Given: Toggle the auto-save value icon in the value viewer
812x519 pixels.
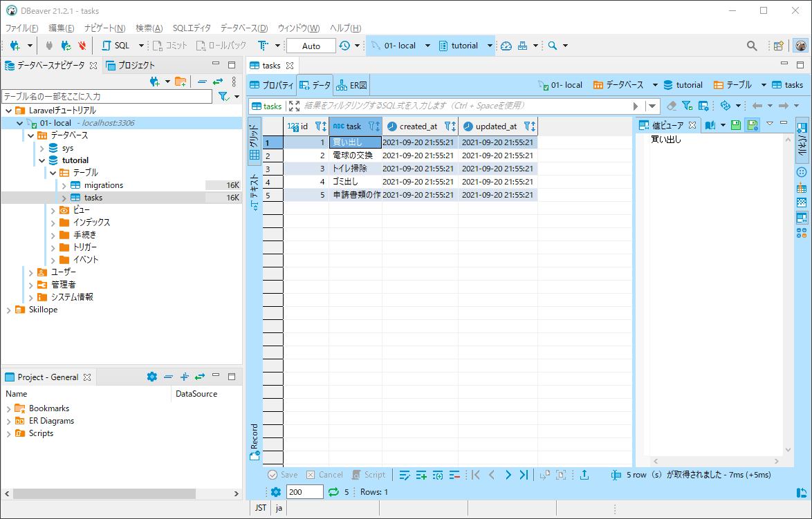Looking at the screenshot, I should (x=753, y=124).
